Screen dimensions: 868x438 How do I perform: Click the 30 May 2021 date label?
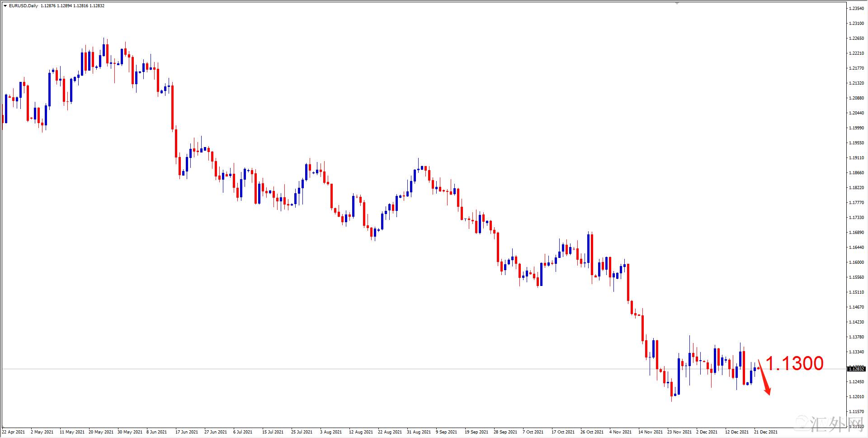pyautogui.click(x=130, y=432)
